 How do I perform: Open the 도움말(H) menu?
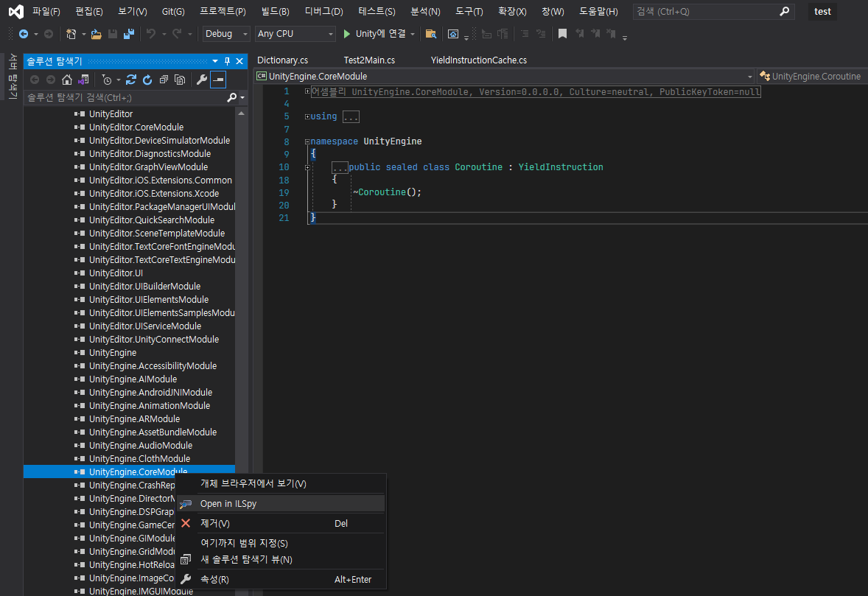click(598, 11)
